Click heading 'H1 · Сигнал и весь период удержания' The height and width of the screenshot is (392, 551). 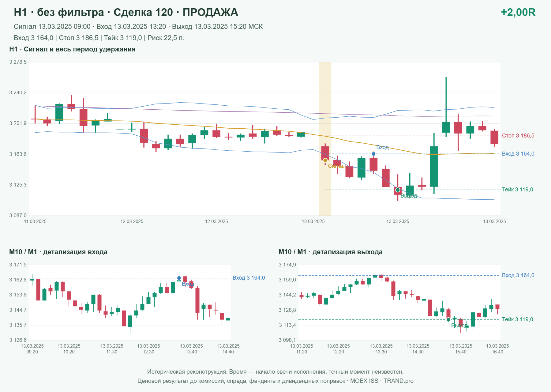point(72,49)
